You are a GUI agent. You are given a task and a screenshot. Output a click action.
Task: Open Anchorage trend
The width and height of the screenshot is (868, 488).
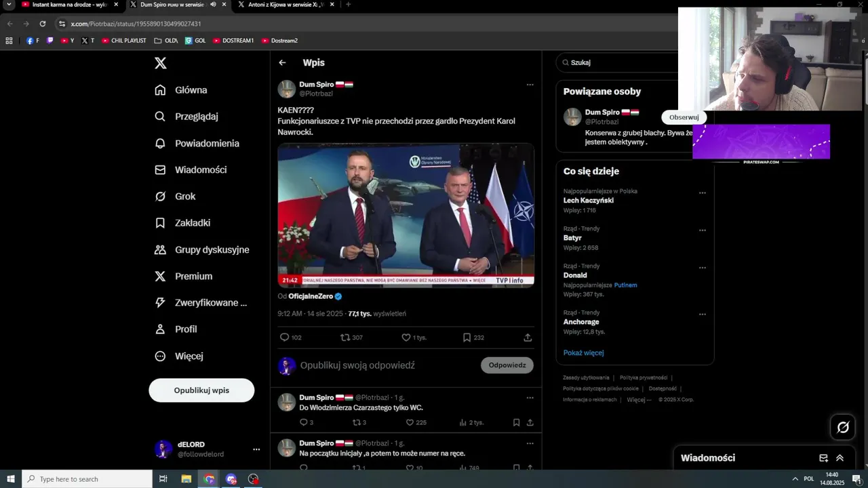(581, 322)
